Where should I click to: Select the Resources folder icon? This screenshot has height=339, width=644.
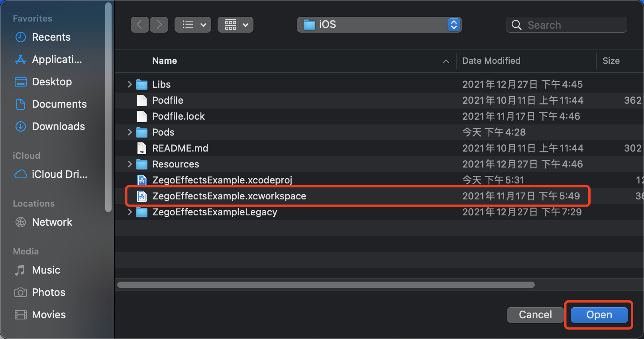pos(142,164)
